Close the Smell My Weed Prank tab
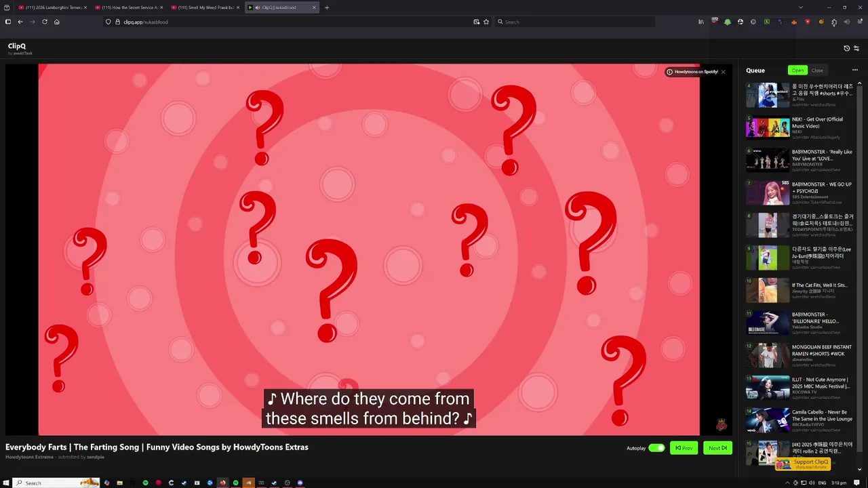The width and height of the screenshot is (868, 488). coord(237,7)
